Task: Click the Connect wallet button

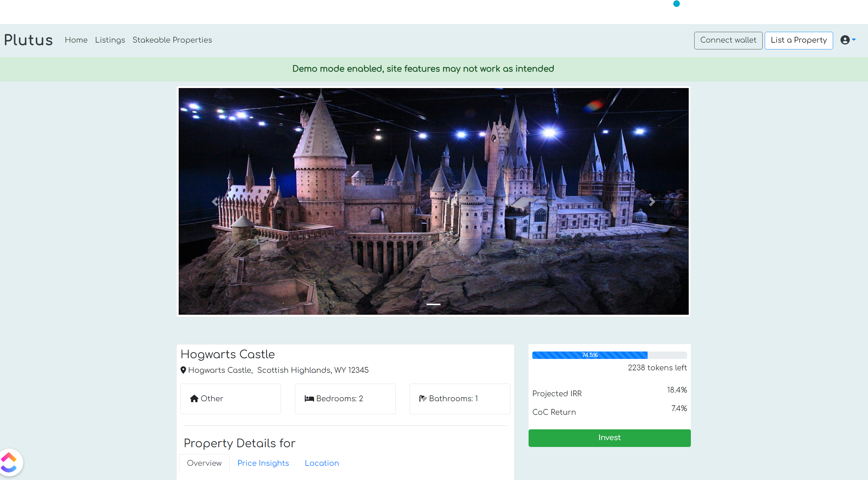Action: click(728, 40)
